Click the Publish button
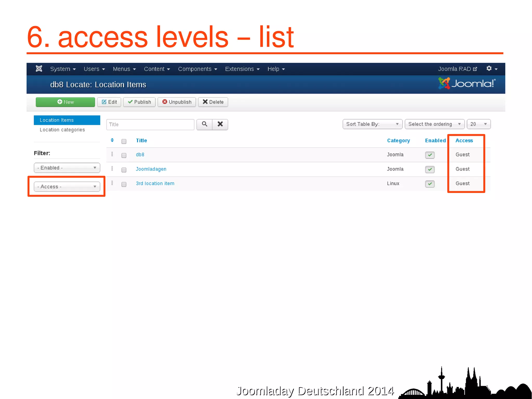This screenshot has height=399, width=532. pyautogui.click(x=139, y=102)
